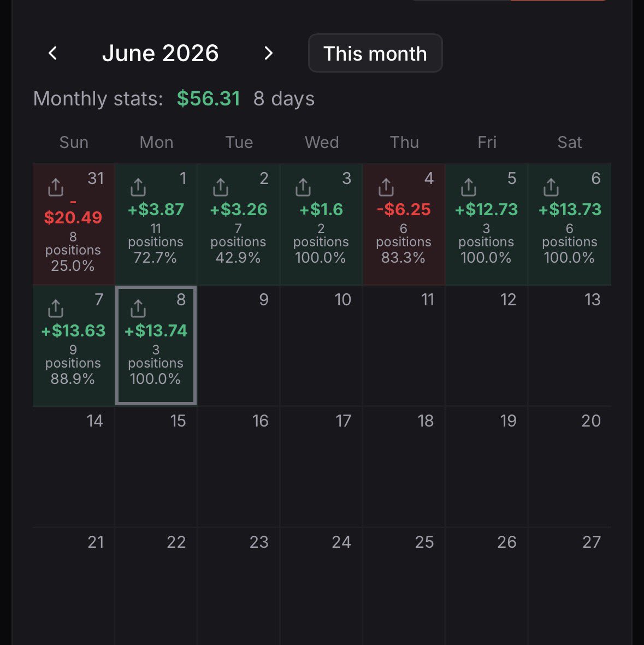Share the June 3 daily result

click(x=303, y=187)
